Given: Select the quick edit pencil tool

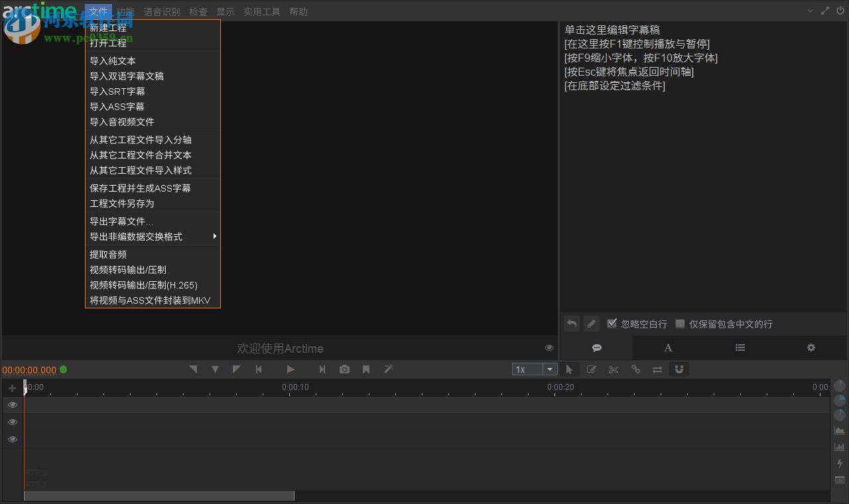Looking at the screenshot, I should coord(592,369).
